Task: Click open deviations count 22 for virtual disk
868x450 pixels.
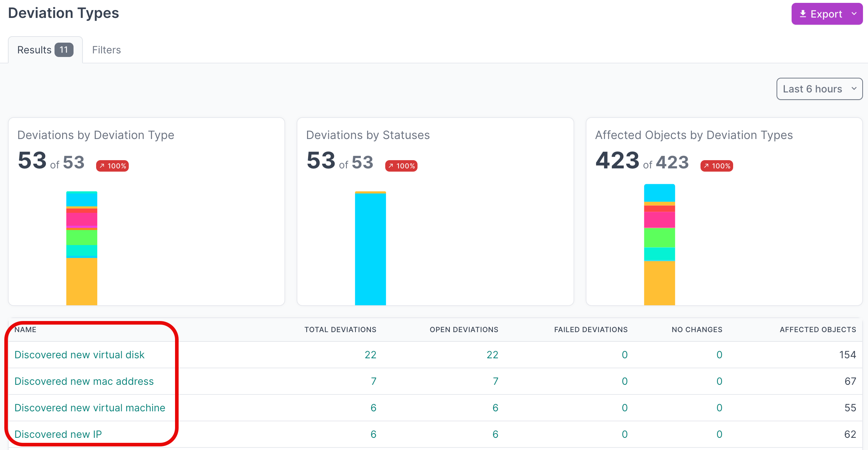Action: click(492, 355)
